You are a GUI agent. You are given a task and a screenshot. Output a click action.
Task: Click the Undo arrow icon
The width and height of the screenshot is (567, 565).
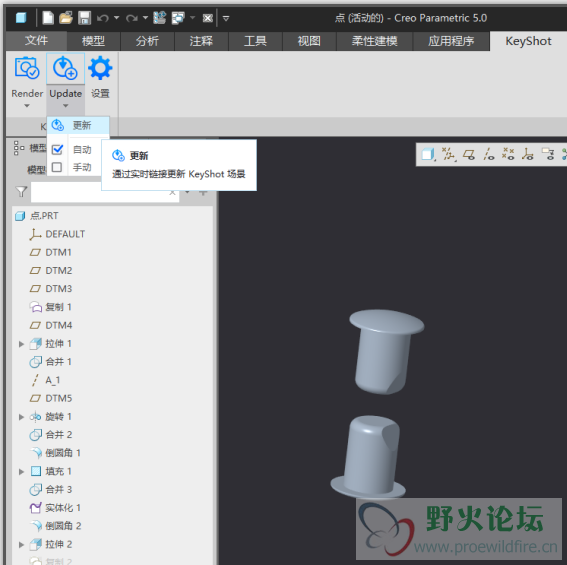pos(103,18)
